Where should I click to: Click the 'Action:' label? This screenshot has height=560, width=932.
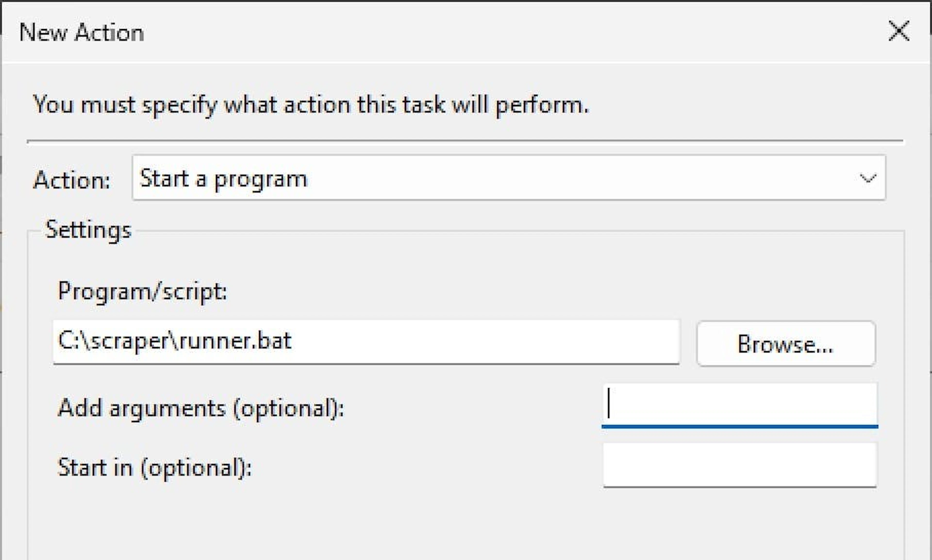tap(72, 180)
